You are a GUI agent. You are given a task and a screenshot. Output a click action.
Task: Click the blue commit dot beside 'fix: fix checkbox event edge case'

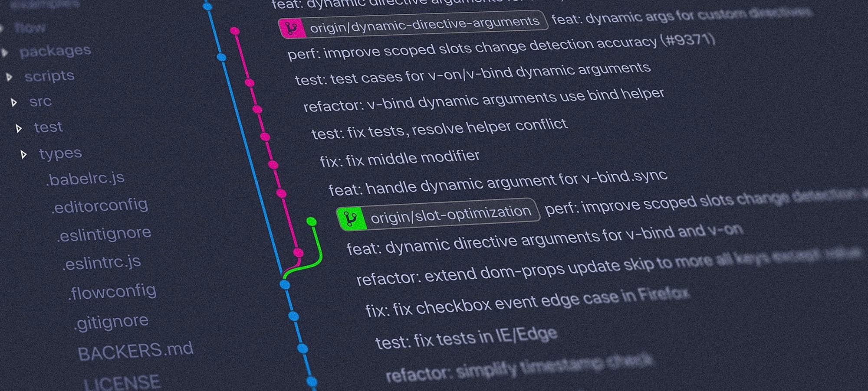tap(293, 316)
